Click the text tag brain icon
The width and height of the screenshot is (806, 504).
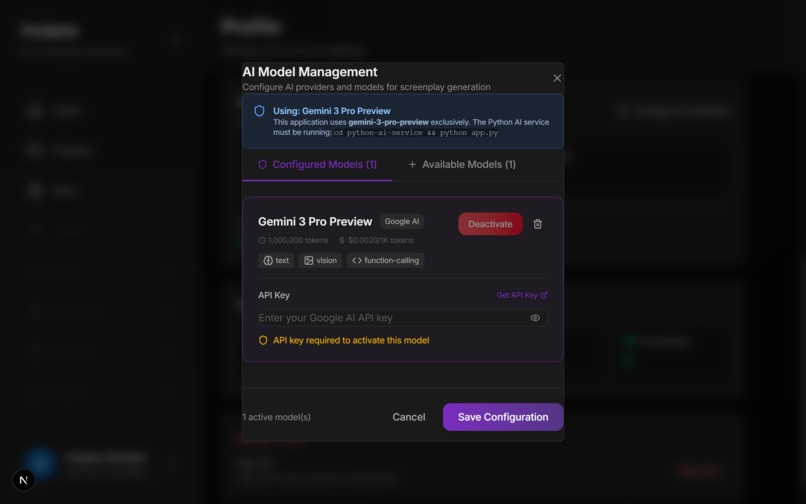268,261
